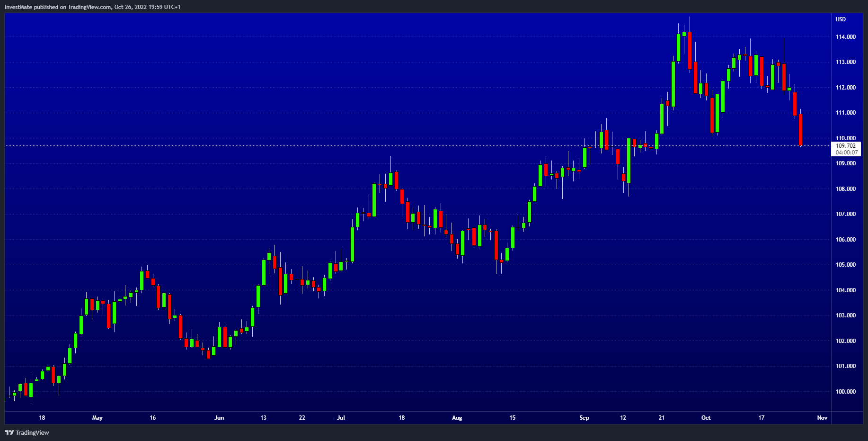Image resolution: width=868 pixels, height=441 pixels.
Task: Click the 107.000 price axis label
Action: [846, 214]
